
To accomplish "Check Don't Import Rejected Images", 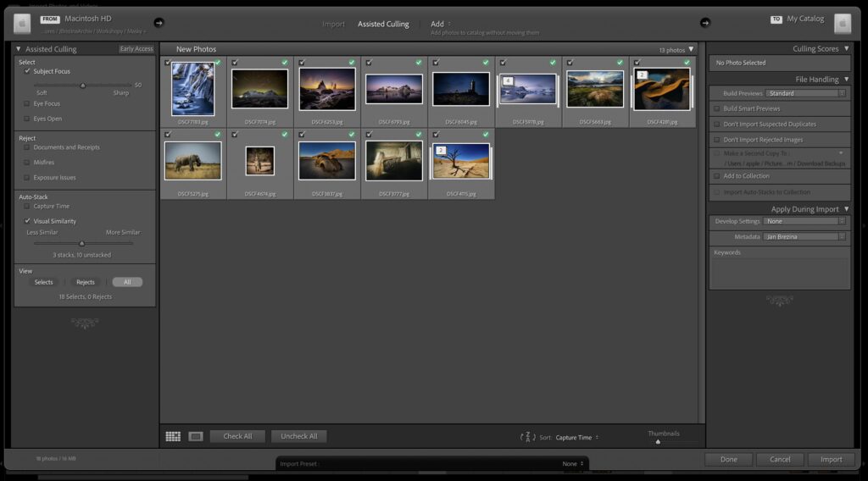I will 717,140.
